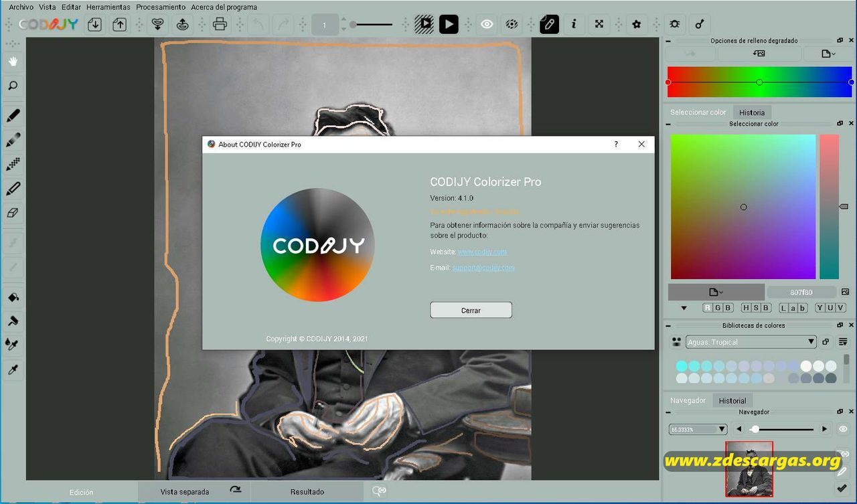
Task: Click the solid black Play processing icon
Action: click(x=449, y=25)
